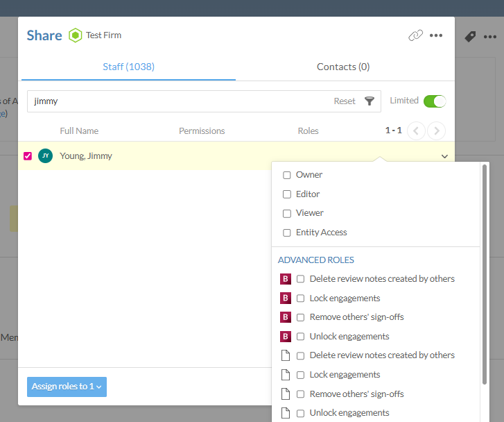Uncheck the Young, Jimmy row checkbox
The image size is (504, 422).
point(28,156)
